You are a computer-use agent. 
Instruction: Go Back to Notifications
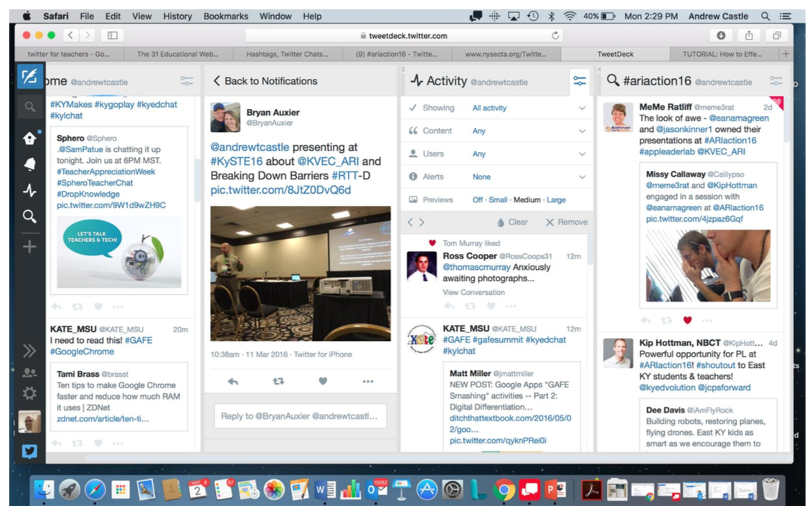[265, 81]
